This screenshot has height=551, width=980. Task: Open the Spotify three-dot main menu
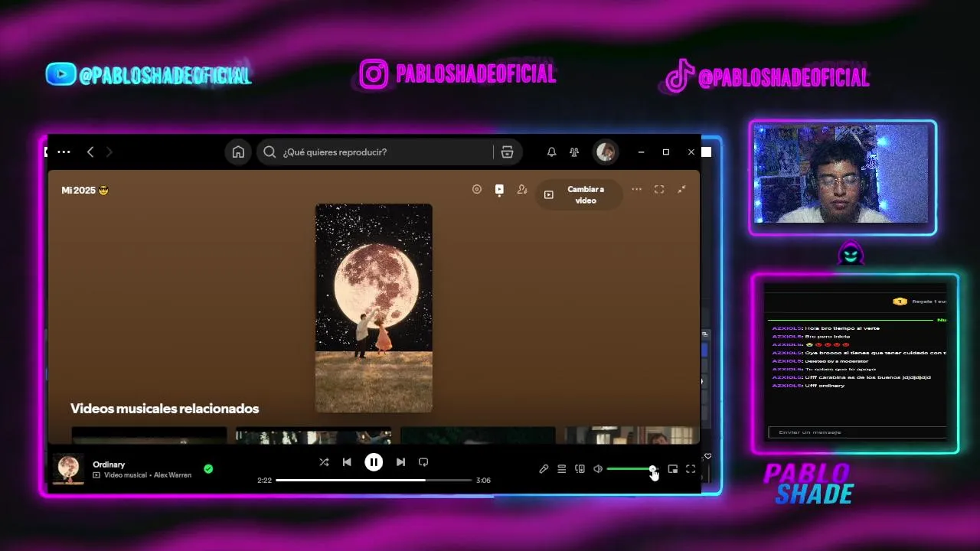[x=64, y=152]
